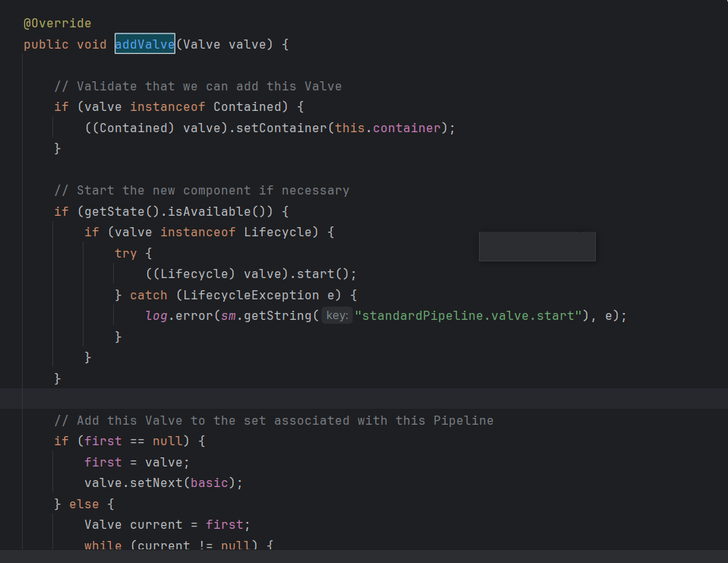Click the "Validate that we can add" comment
This screenshot has height=563, width=728.
197,86
